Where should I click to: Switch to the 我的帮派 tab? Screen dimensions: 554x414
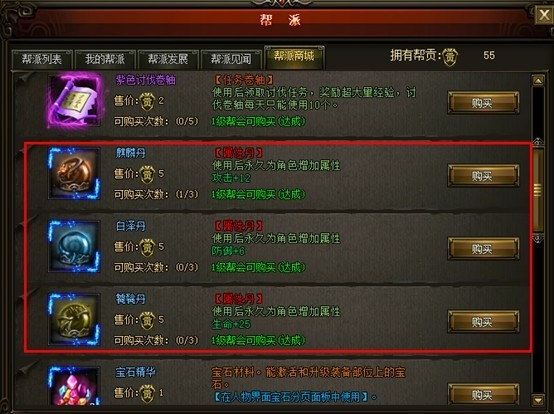point(105,59)
